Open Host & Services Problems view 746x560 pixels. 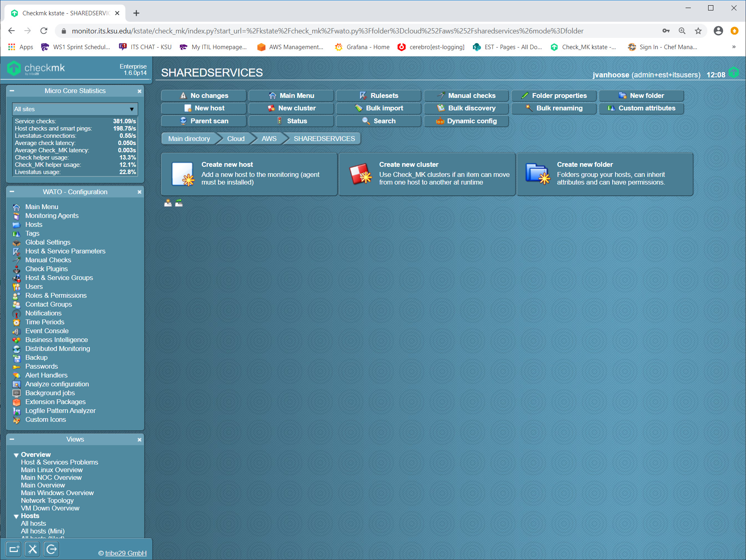tap(60, 462)
